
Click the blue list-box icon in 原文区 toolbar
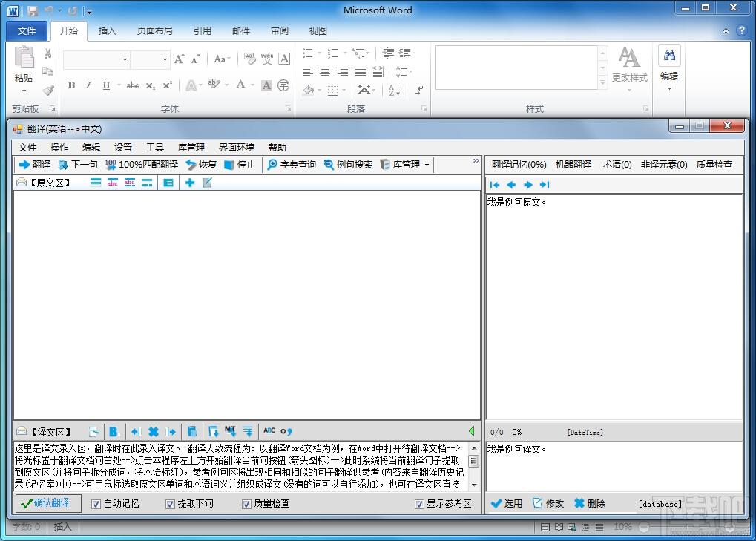tap(168, 183)
